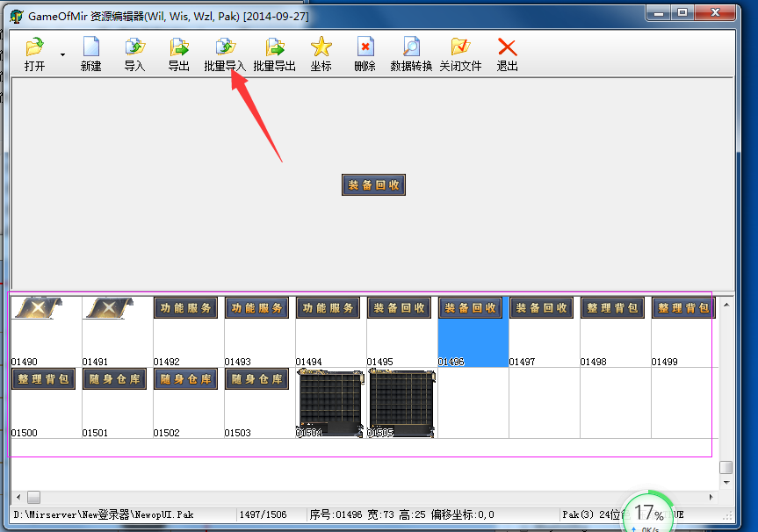Select 批量导出 batch export tool
Image resolution: width=758 pixels, height=532 pixels.
point(274,47)
